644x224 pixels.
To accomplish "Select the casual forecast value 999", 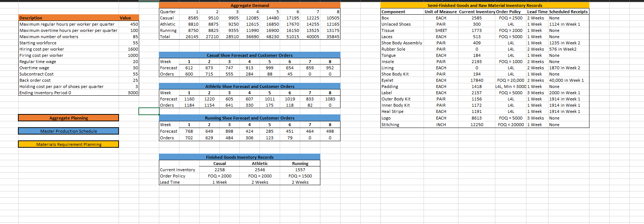I will pyautogui.click(x=270, y=68).
